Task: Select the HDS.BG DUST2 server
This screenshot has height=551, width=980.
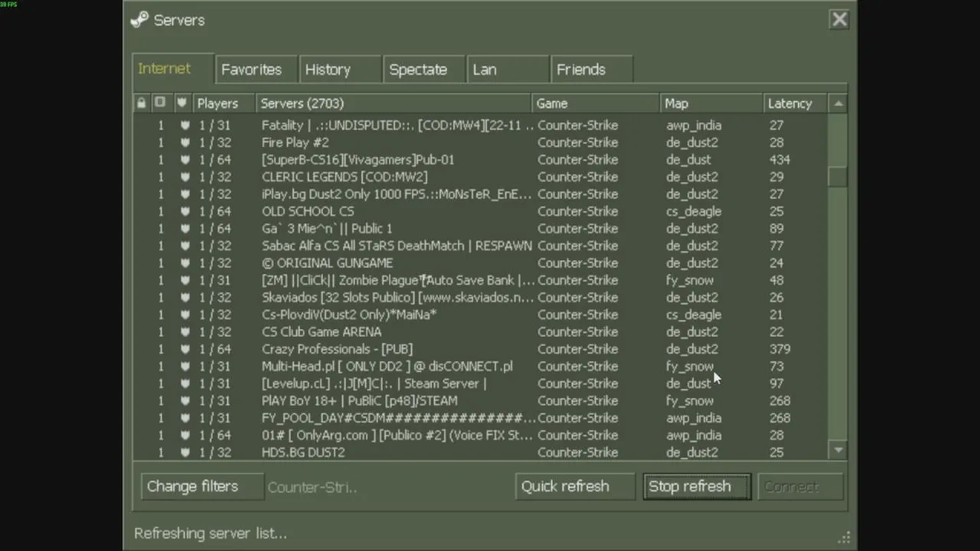Action: click(481, 452)
